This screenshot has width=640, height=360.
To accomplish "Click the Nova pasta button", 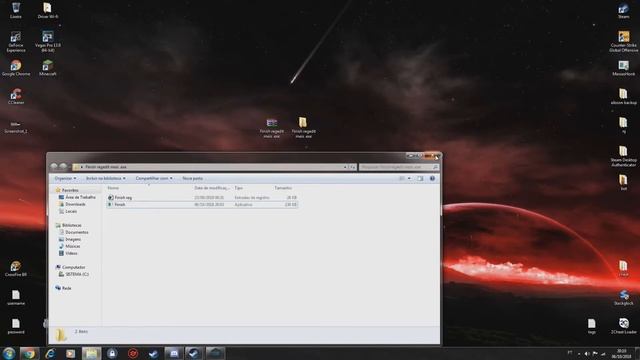I will point(192,178).
